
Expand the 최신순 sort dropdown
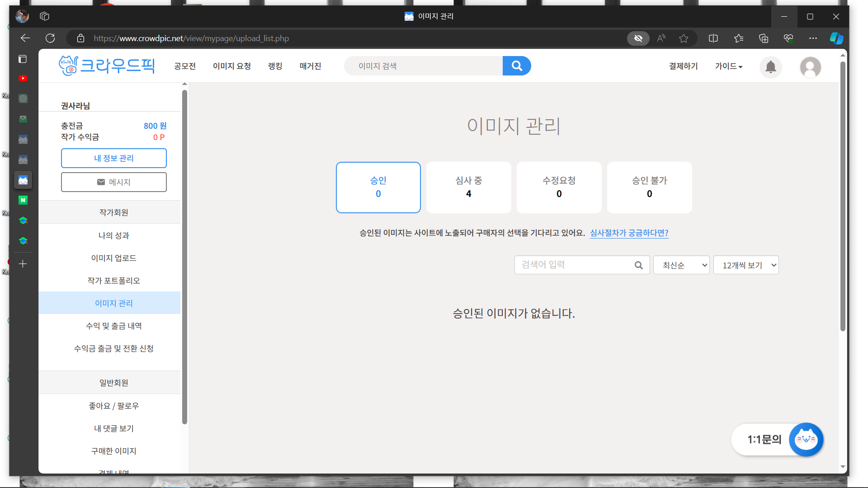pyautogui.click(x=681, y=265)
